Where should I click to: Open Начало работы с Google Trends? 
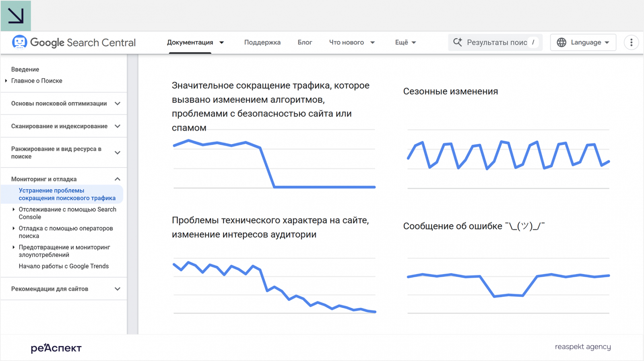pos(64,266)
